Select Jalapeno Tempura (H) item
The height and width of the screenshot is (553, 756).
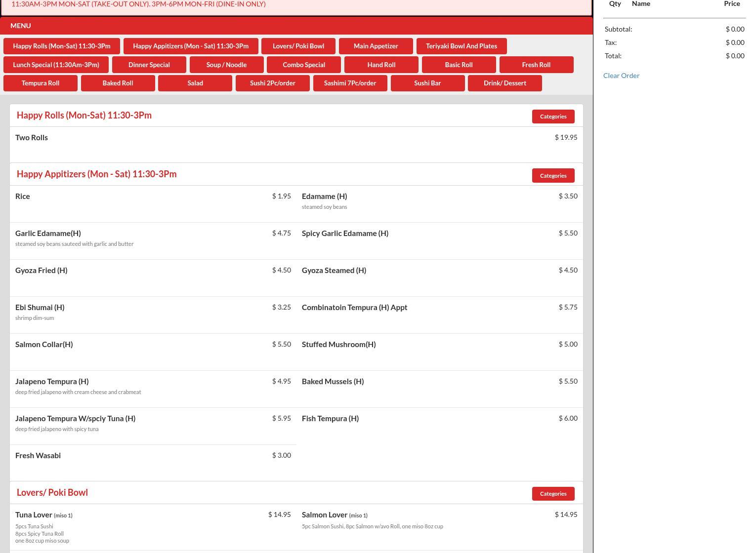(153, 389)
